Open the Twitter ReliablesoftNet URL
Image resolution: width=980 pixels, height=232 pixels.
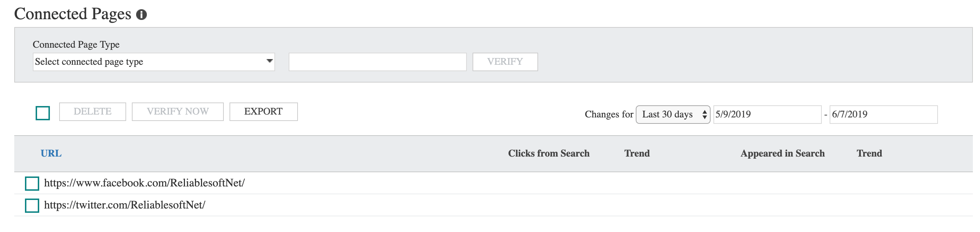(x=124, y=205)
